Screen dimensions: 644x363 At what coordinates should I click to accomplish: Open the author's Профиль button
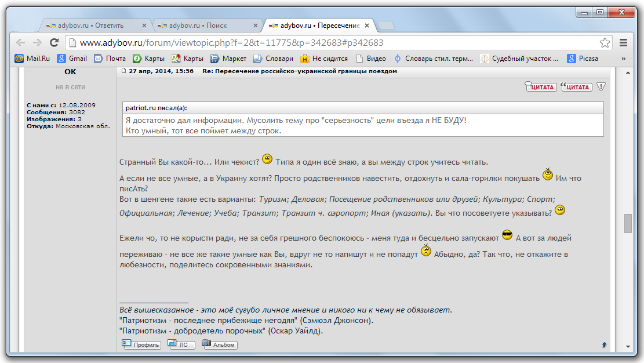[x=141, y=344]
